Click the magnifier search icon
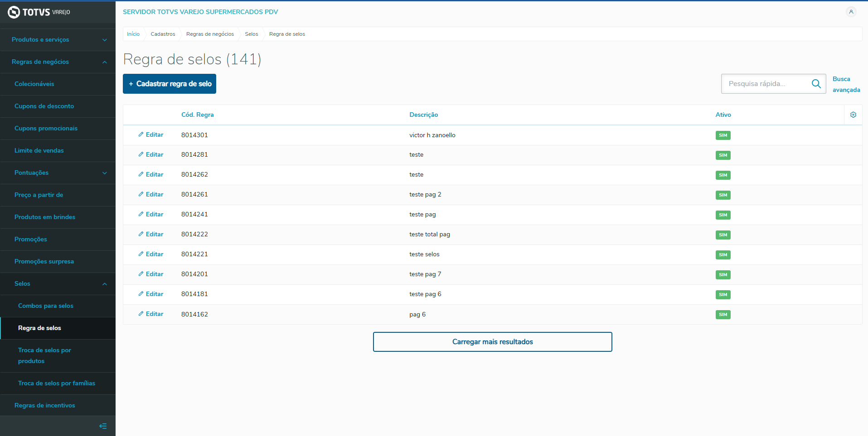This screenshot has width=868, height=436. coord(816,84)
